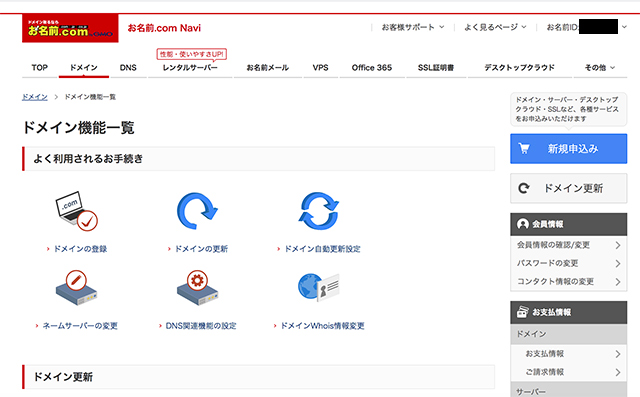
Task: Click the ドメイン更新 sidebar button
Action: click(x=569, y=188)
